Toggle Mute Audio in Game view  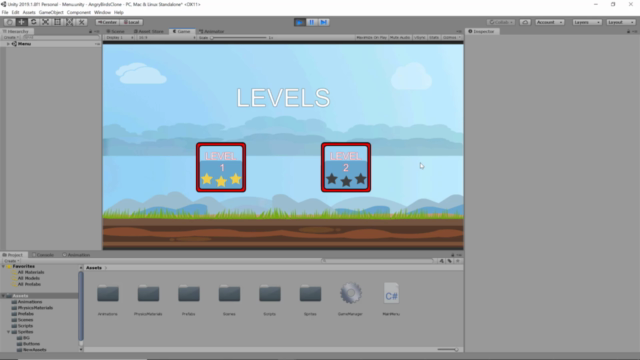click(x=400, y=38)
